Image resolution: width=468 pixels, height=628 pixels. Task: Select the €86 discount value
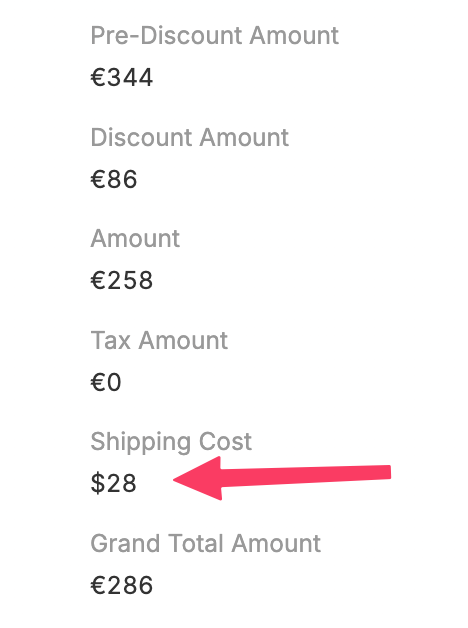114,179
